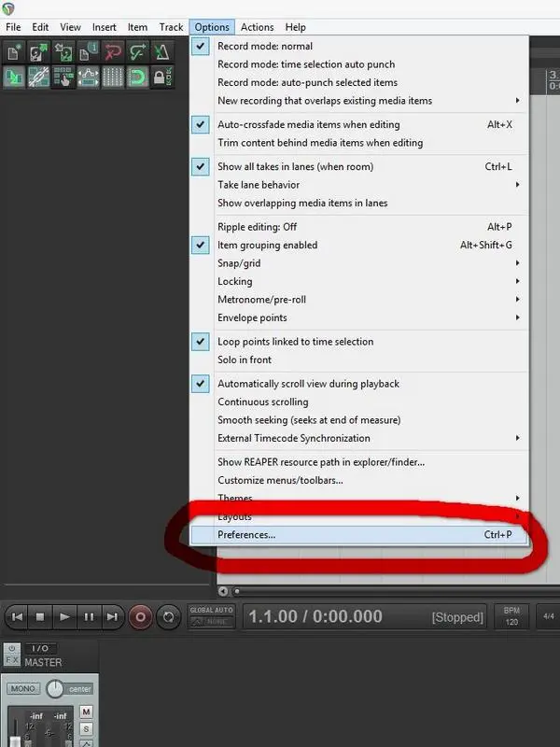Click the master track I/O routing button
Image resolution: width=560 pixels, height=747 pixels.
[40, 648]
